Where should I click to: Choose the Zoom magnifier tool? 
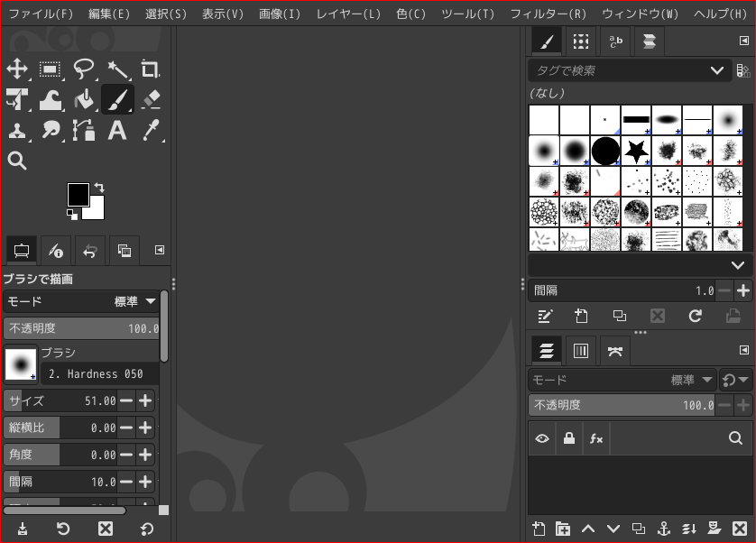tap(17, 161)
